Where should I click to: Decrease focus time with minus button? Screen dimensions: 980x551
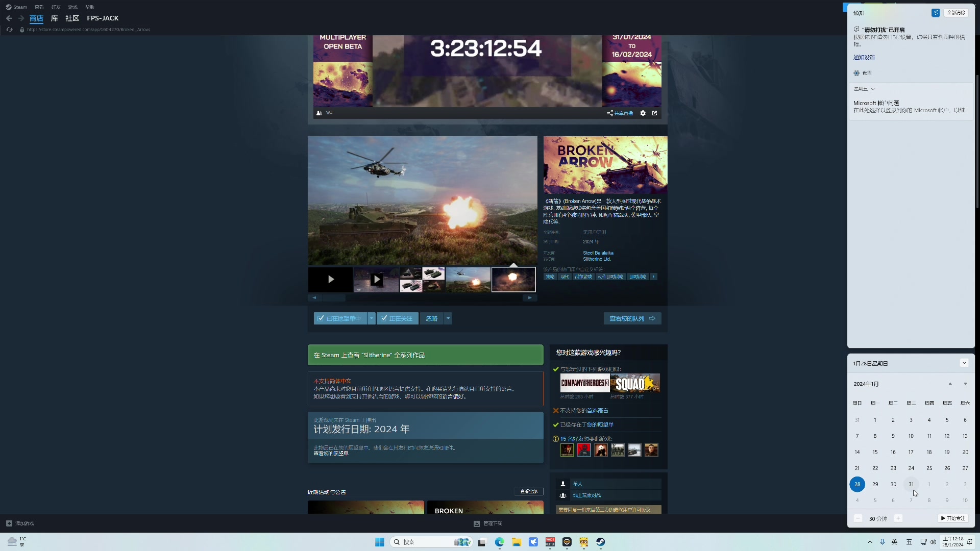(858, 518)
